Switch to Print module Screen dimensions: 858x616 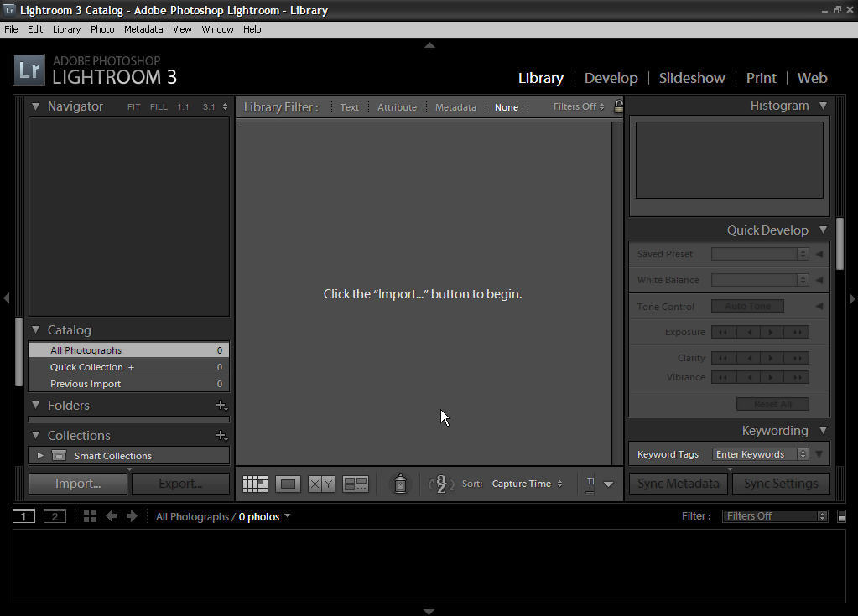[x=762, y=78]
